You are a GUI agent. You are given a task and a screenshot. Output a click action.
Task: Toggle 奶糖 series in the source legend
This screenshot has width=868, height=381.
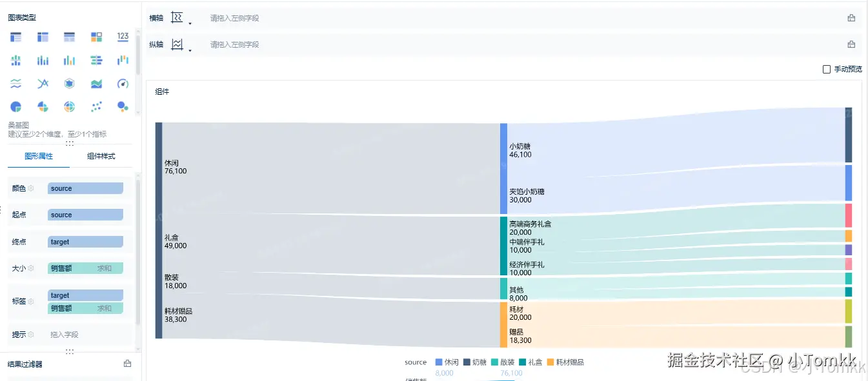[474, 362]
